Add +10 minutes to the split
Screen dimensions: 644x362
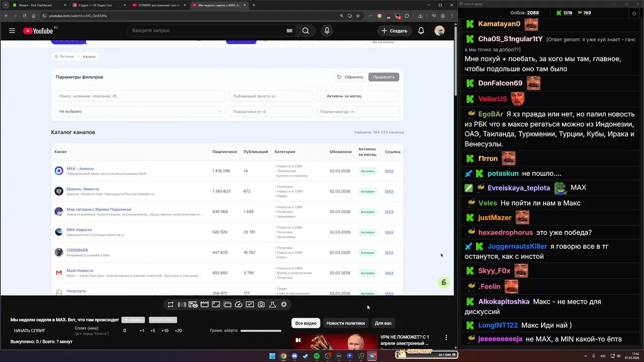click(165, 331)
